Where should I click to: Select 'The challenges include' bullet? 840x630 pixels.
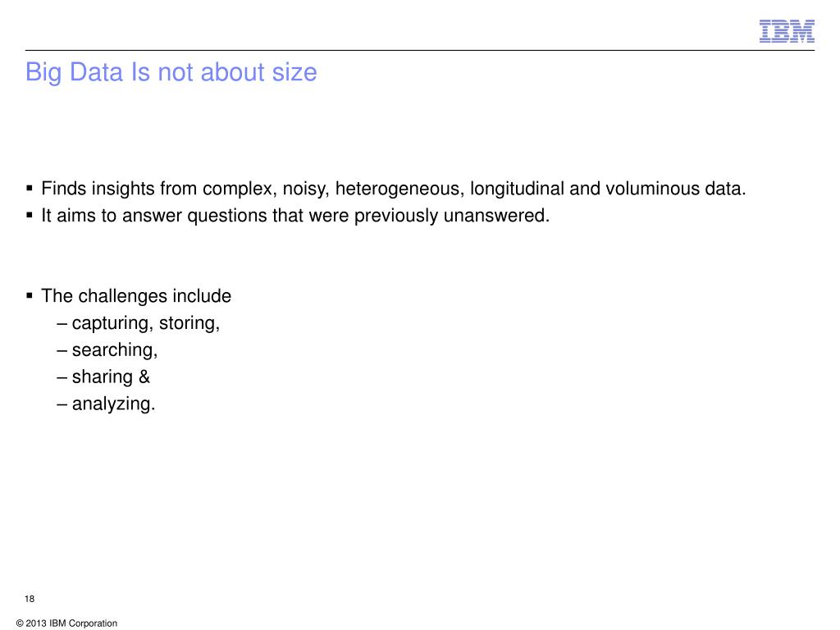(x=136, y=295)
